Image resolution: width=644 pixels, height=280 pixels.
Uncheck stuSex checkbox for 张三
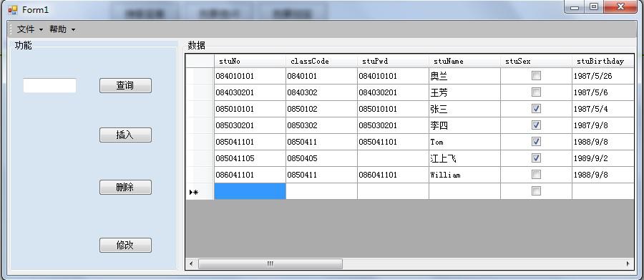[536, 109]
